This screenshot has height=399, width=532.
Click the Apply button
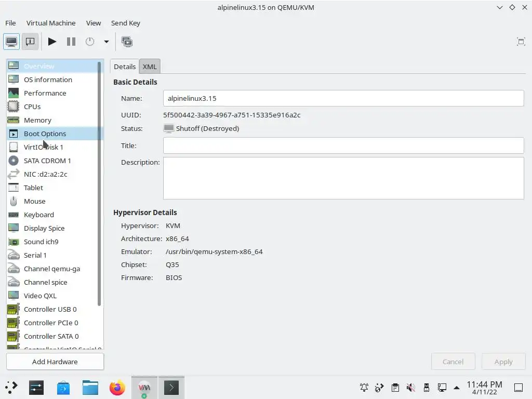pos(503,362)
